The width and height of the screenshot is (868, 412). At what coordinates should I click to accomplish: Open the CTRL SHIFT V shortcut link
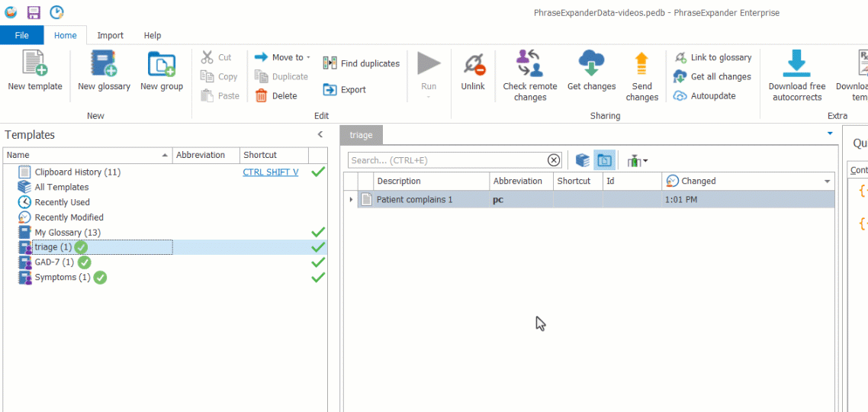[x=270, y=172]
